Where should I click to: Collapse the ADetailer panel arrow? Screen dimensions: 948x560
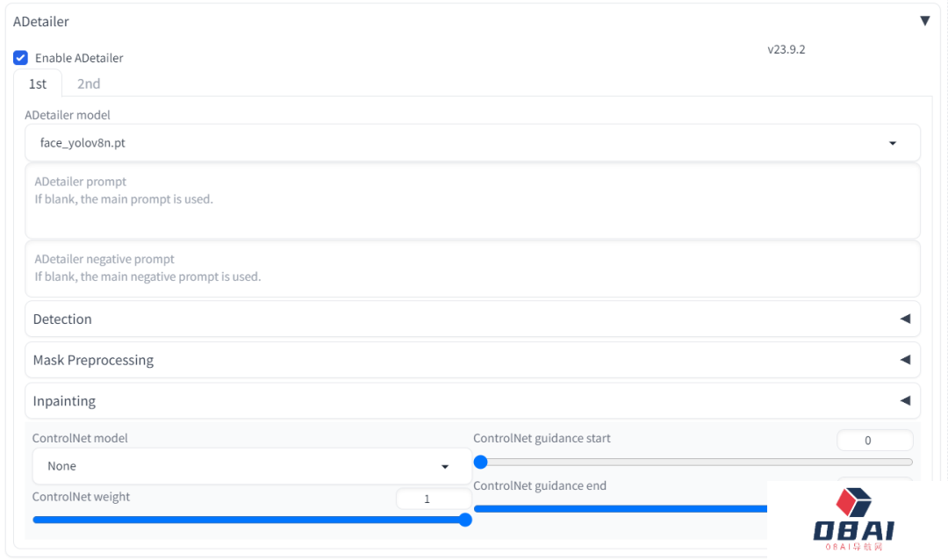click(924, 21)
